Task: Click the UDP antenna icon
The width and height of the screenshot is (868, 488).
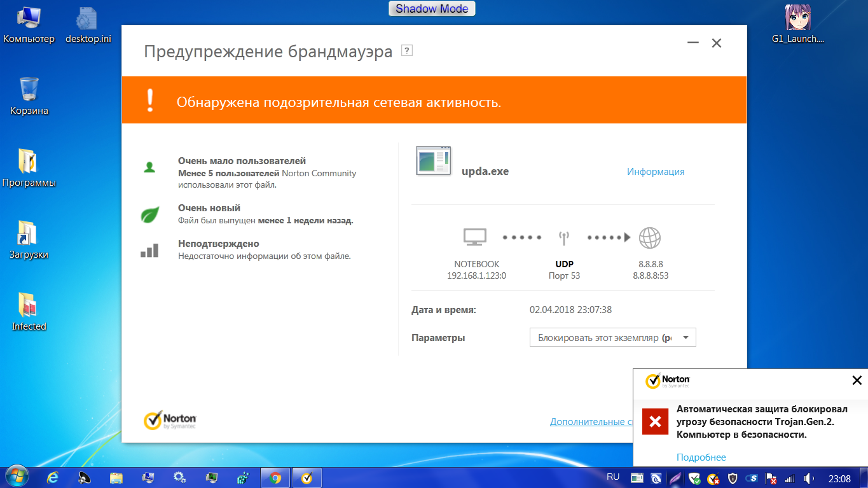Action: 563,238
